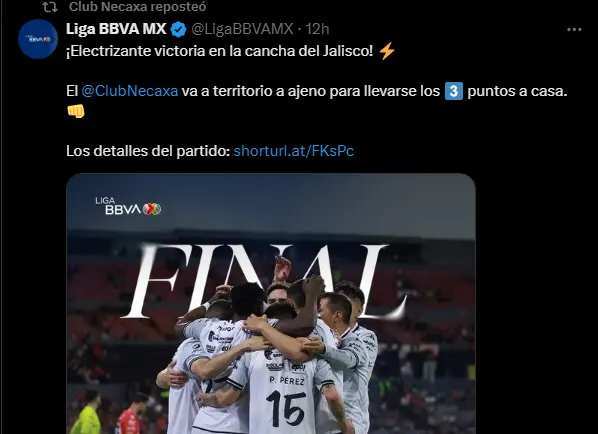Open the @LigaBBVAMX handle

[242, 29]
